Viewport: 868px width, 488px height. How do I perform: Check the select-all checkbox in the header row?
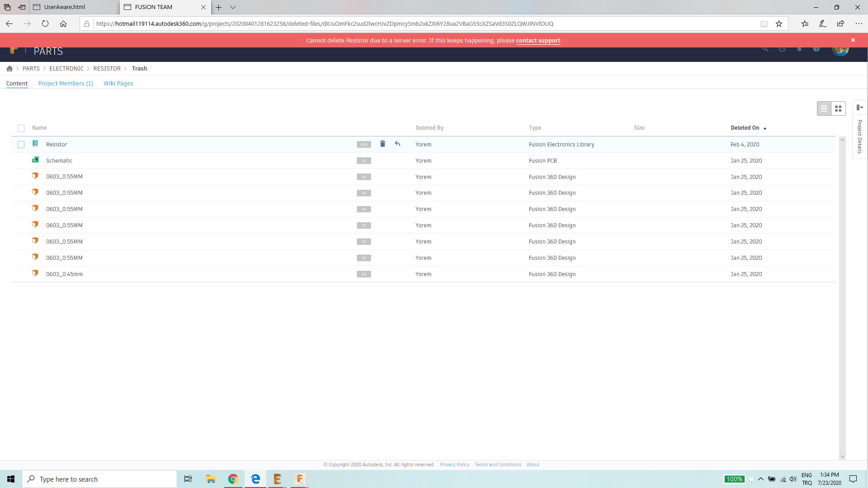pos(21,128)
